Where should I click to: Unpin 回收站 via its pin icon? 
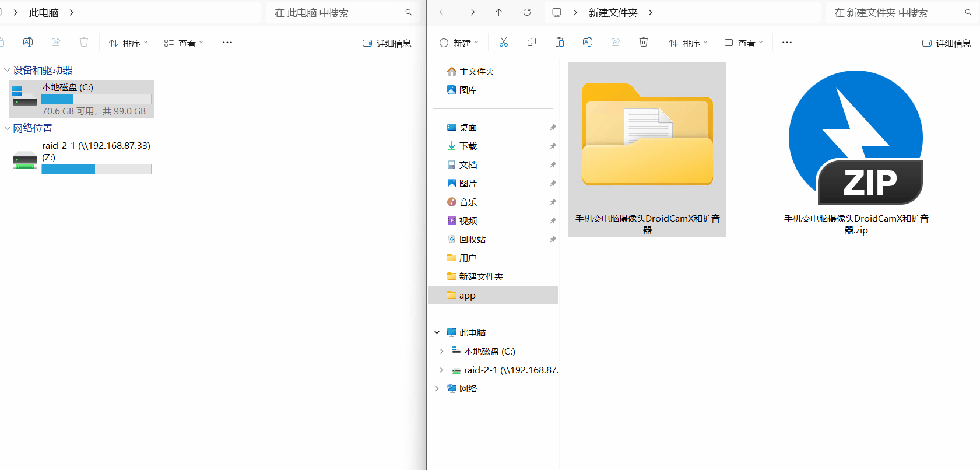click(x=553, y=239)
